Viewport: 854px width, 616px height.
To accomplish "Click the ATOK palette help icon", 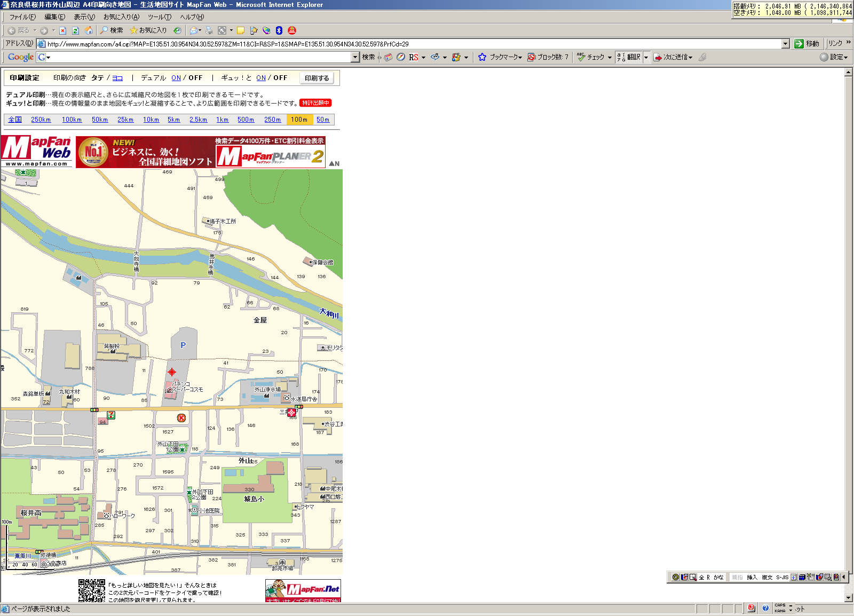I will pyautogui.click(x=836, y=577).
